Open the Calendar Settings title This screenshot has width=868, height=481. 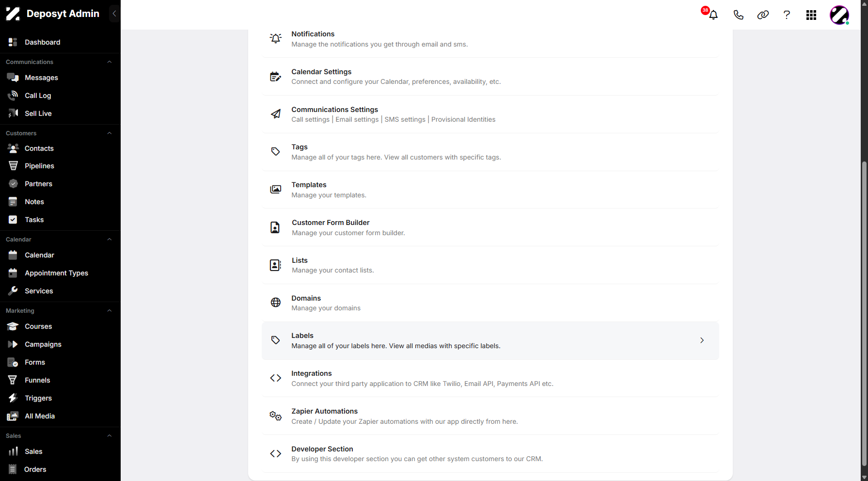click(321, 72)
